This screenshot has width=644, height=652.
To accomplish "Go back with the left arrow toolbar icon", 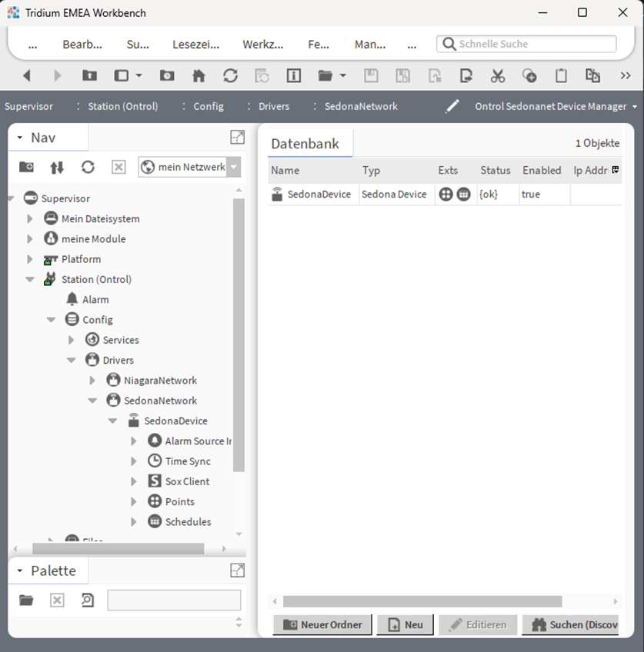I will click(x=27, y=75).
